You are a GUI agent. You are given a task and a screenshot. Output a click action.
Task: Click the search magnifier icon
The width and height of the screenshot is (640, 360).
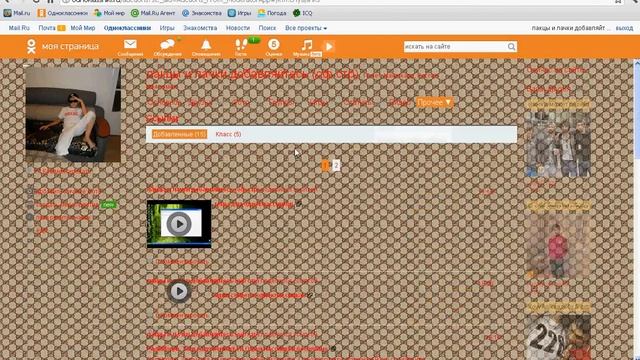pyautogui.click(x=511, y=47)
